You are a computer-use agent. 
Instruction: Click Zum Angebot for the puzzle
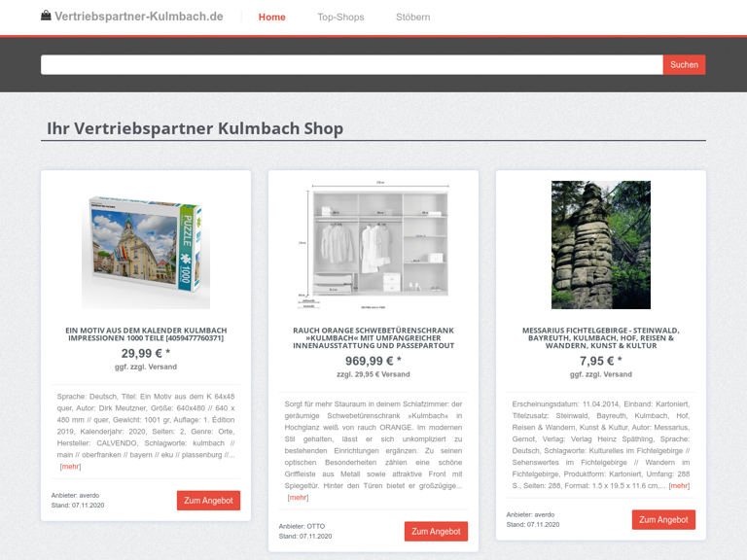click(x=208, y=501)
